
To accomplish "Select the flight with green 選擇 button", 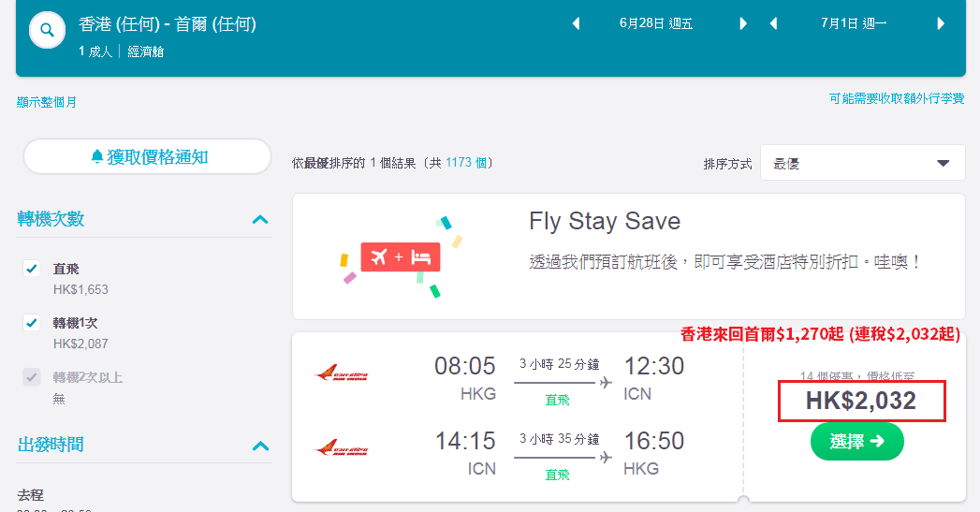I will coord(856,442).
